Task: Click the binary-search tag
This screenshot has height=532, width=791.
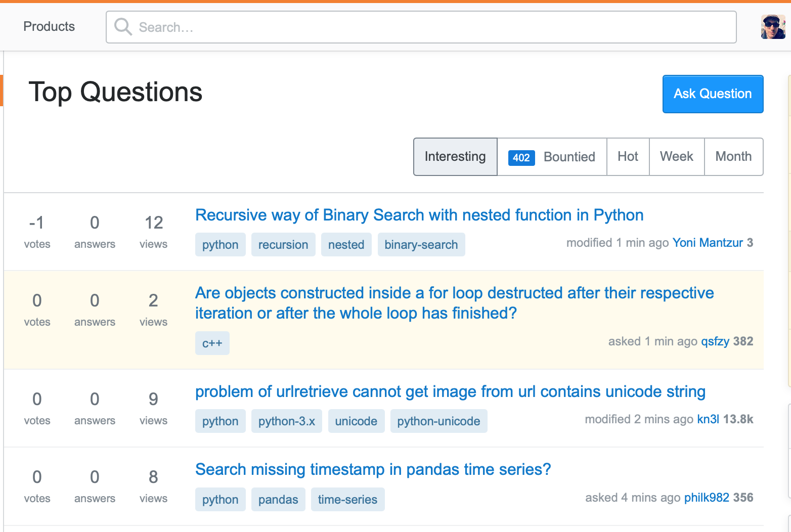Action: [421, 245]
